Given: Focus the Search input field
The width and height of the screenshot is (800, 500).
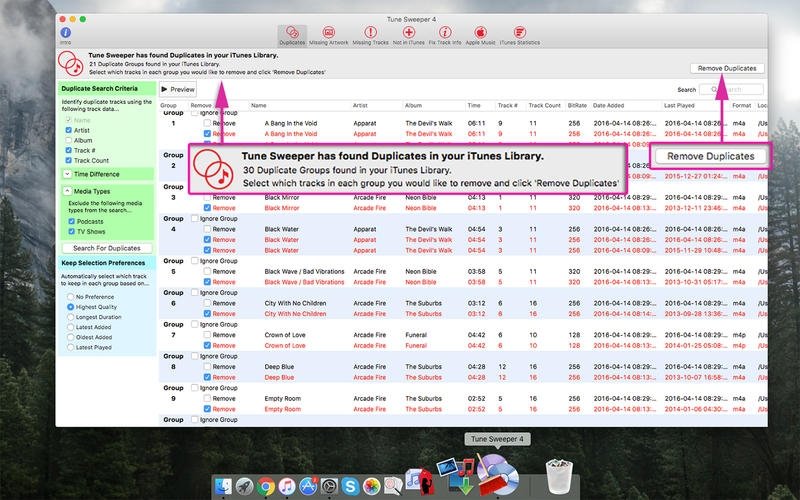Looking at the screenshot, I should tap(731, 89).
